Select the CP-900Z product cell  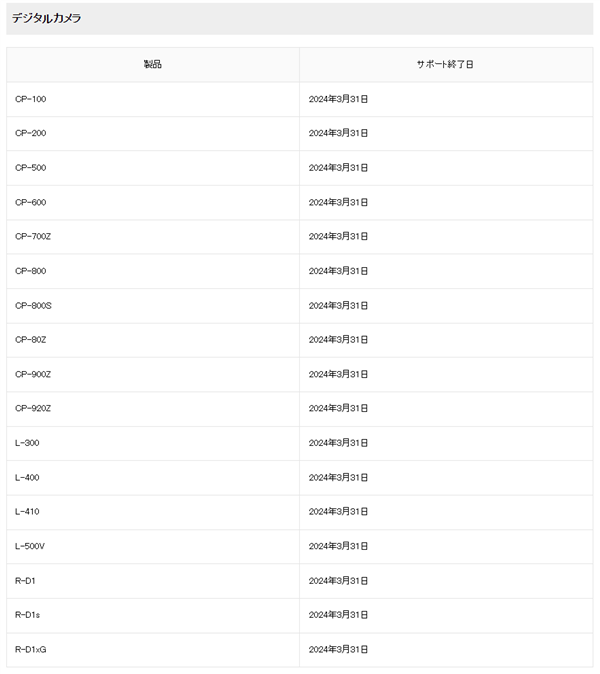33,374
